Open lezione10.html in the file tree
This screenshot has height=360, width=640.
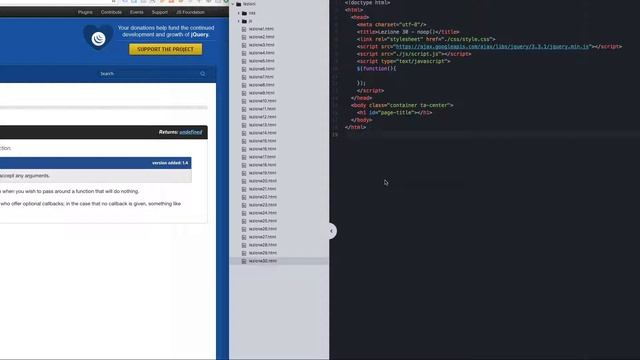pyautogui.click(x=262, y=101)
